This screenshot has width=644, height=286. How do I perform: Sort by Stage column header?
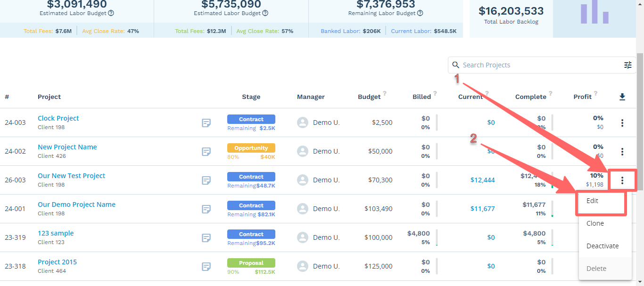pos(251,97)
